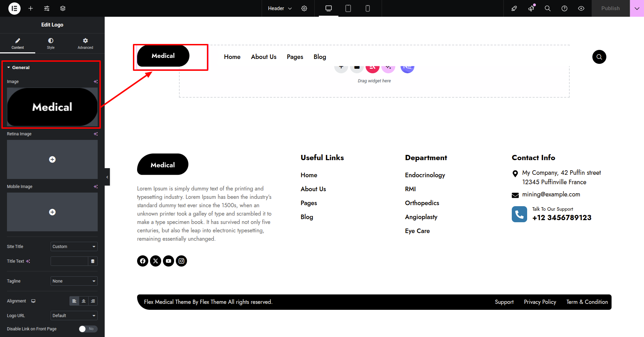Click the AI sparkle icon beside Mobile Image
The height and width of the screenshot is (337, 644).
pyautogui.click(x=96, y=187)
